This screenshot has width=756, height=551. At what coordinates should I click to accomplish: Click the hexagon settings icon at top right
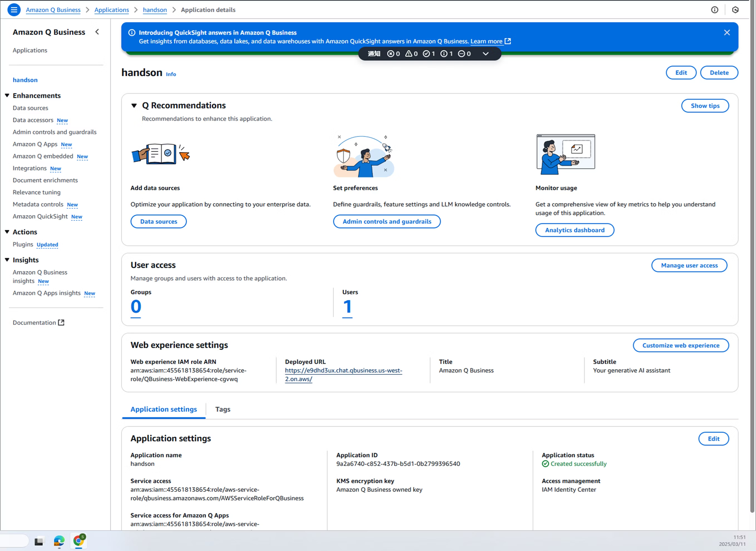pos(735,10)
